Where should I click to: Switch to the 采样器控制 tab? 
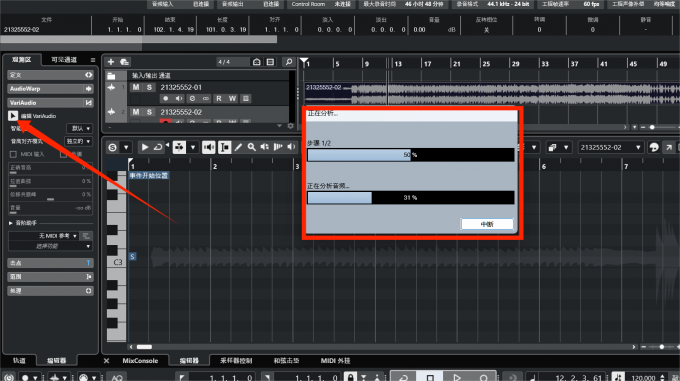pos(236,361)
